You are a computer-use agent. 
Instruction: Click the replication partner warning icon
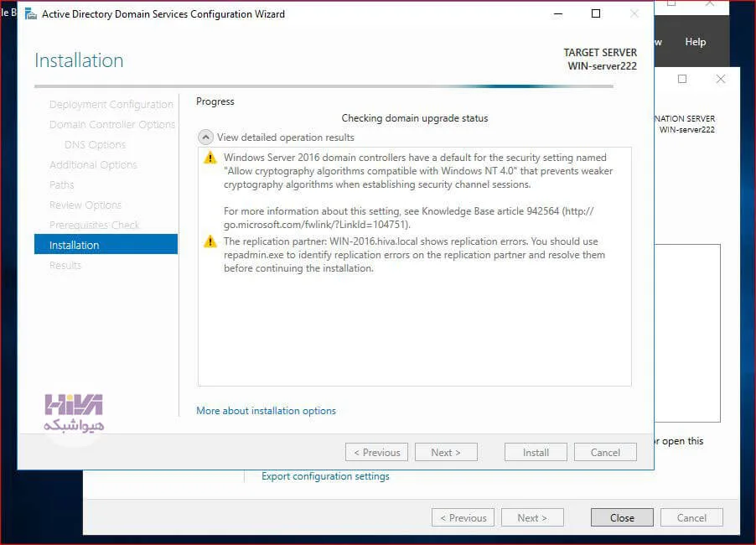(210, 241)
